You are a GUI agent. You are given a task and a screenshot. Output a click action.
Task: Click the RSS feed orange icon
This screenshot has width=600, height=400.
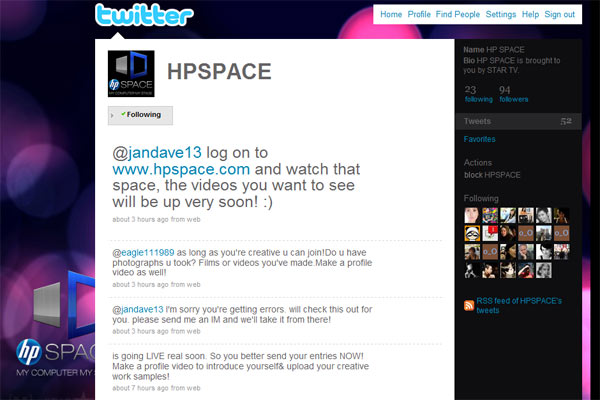click(469, 305)
